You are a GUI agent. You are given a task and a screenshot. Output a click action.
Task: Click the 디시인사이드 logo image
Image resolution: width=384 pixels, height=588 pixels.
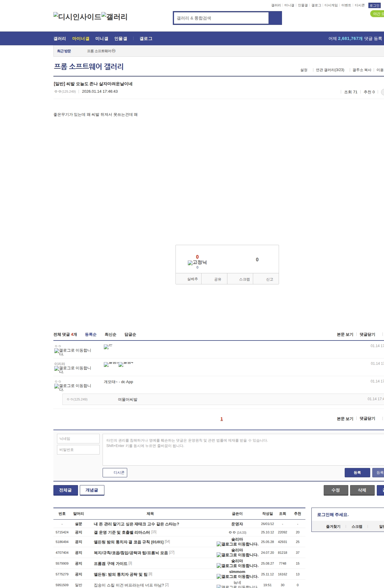coord(77,17)
